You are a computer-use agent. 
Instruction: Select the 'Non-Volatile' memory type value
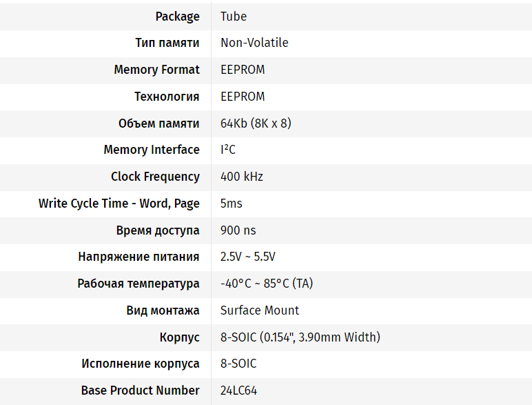point(254,43)
